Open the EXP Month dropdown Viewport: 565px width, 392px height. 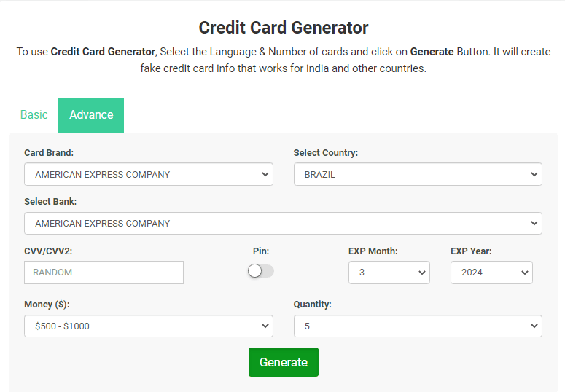[x=389, y=273]
